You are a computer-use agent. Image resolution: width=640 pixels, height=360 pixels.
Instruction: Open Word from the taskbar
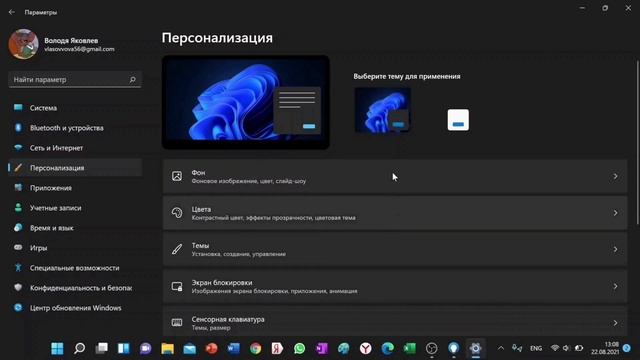click(x=233, y=348)
